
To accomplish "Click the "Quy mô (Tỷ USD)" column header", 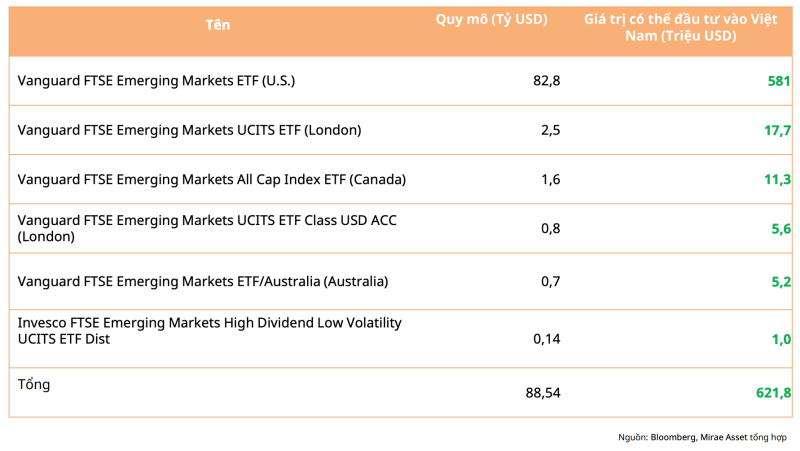I will pos(491,20).
